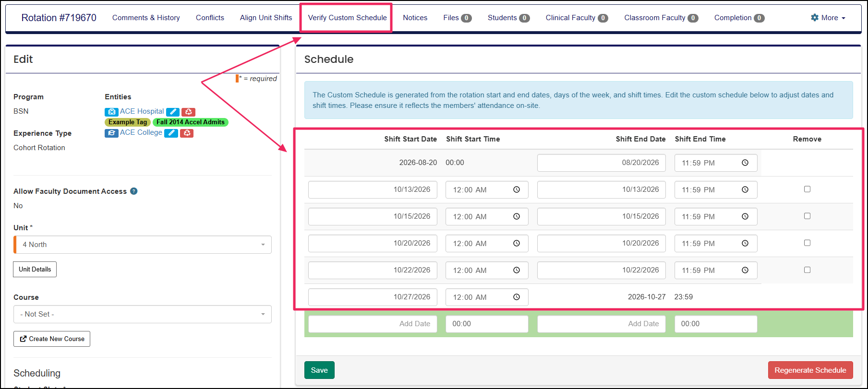
Task: Open the Course dropdown showing Not Set
Action: (x=143, y=314)
